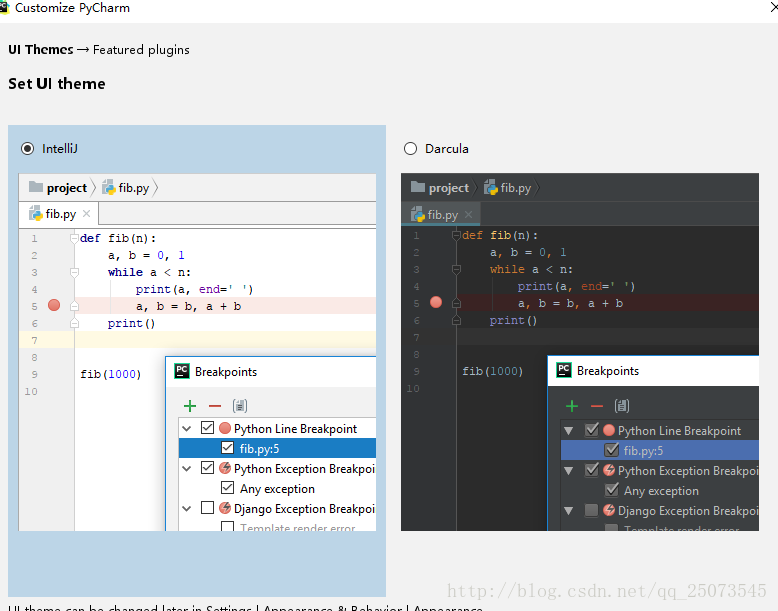
Task: Click the Featured plugins breadcrumb step
Action: [x=141, y=50]
